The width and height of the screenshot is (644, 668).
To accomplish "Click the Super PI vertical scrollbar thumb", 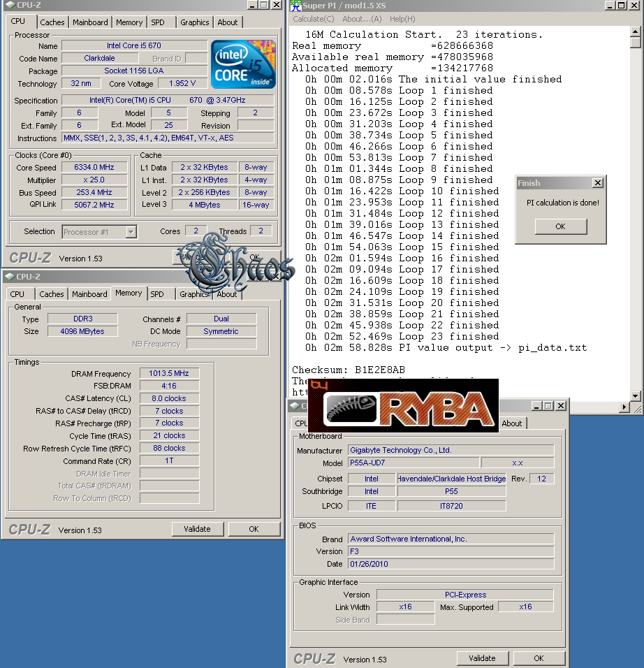I will (x=635, y=42).
